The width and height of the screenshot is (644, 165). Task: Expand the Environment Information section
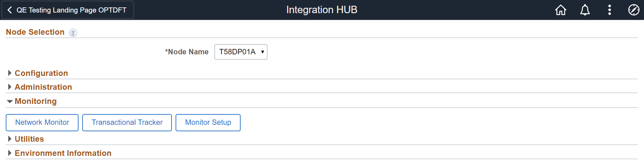(63, 153)
